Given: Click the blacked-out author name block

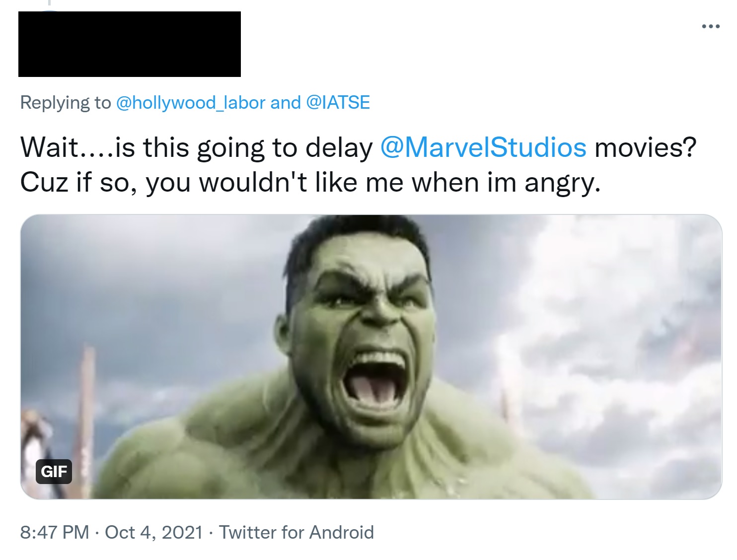Looking at the screenshot, I should coord(129,44).
